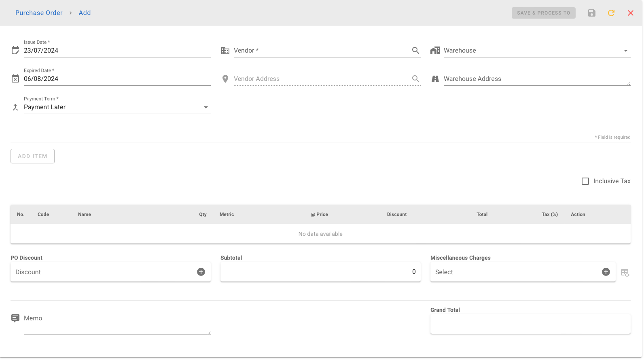Image resolution: width=644 pixels, height=360 pixels.
Task: Click the PO Discount plus icon
Action: (201, 272)
